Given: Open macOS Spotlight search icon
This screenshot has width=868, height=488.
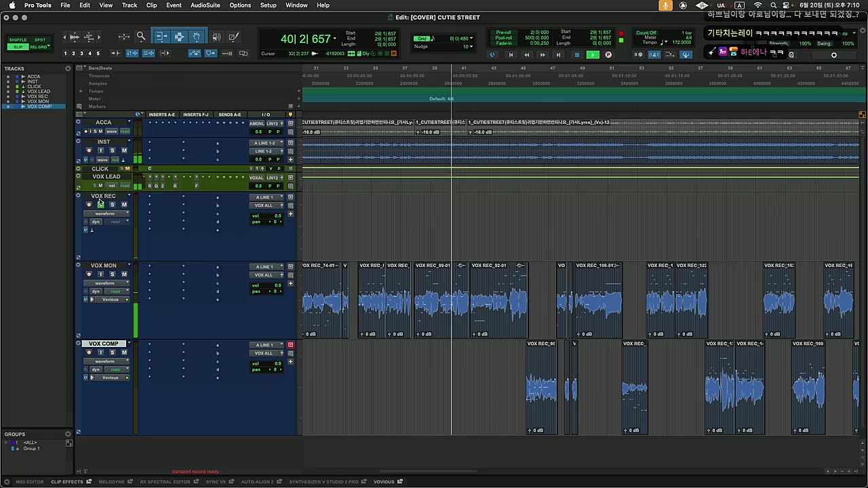Looking at the screenshot, I should pyautogui.click(x=774, y=5).
